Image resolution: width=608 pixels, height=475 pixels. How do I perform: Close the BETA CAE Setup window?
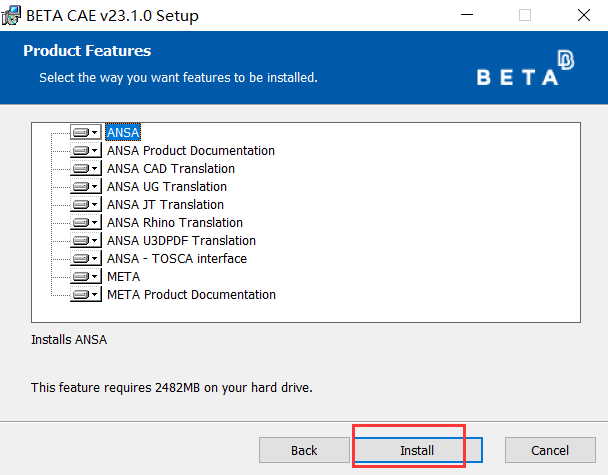click(584, 15)
